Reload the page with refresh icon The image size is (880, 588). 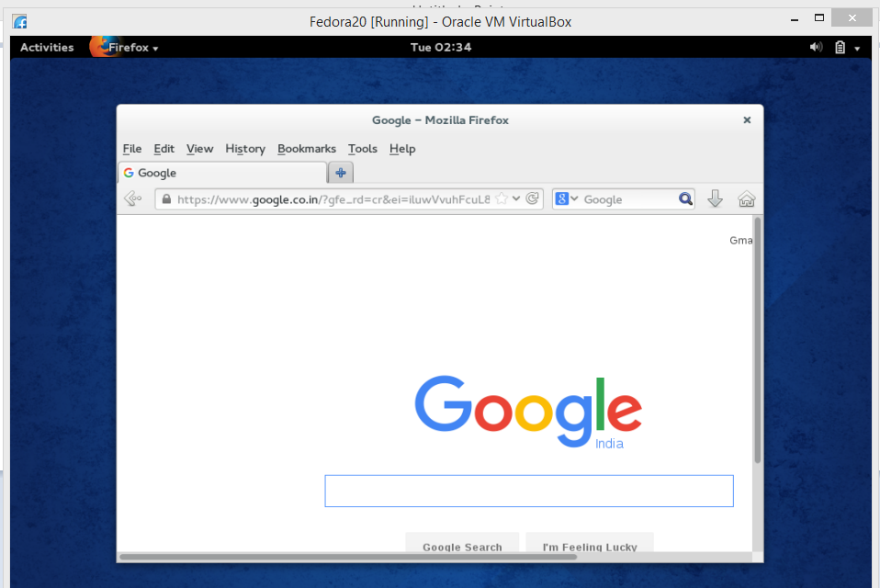[533, 198]
